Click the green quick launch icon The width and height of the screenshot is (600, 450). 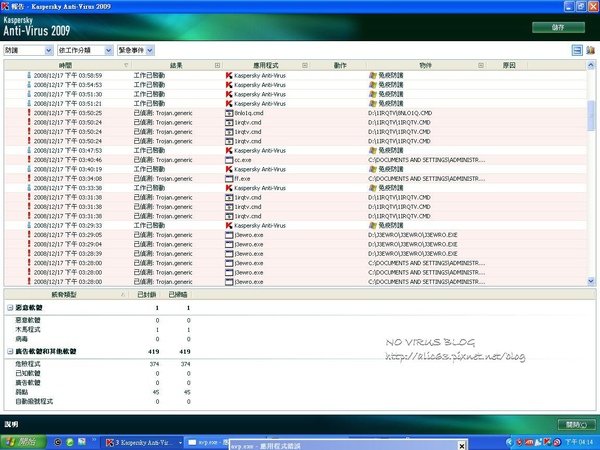(70, 442)
